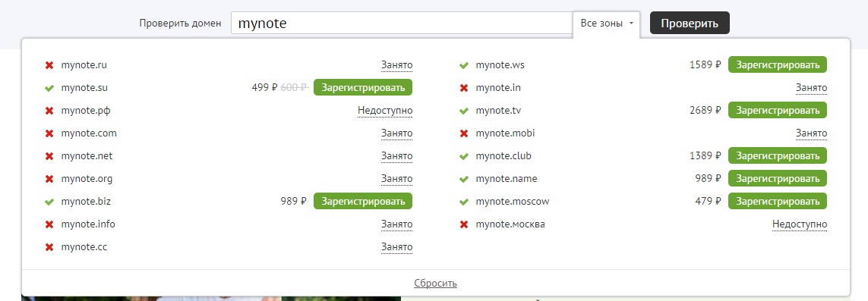Click Занято status for mynote.cc

coord(396,247)
